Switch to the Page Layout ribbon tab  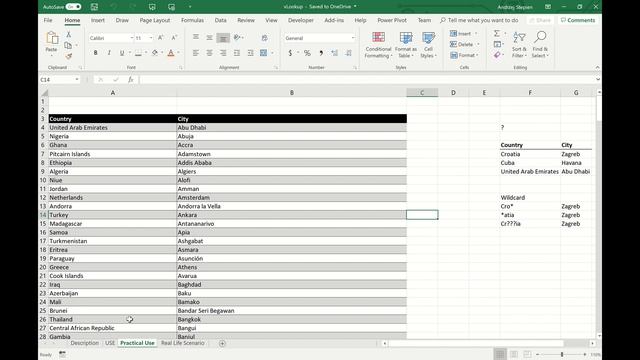click(155, 20)
